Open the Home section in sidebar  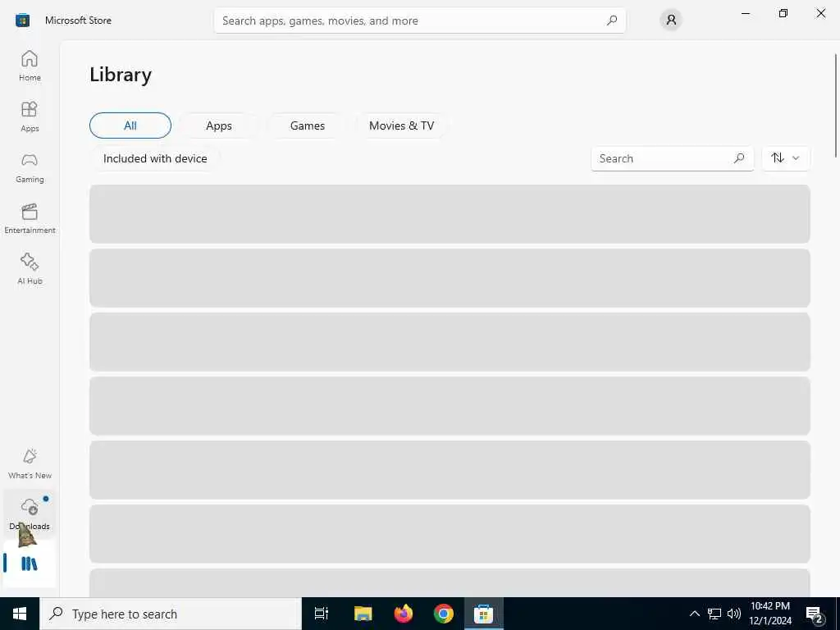30,66
